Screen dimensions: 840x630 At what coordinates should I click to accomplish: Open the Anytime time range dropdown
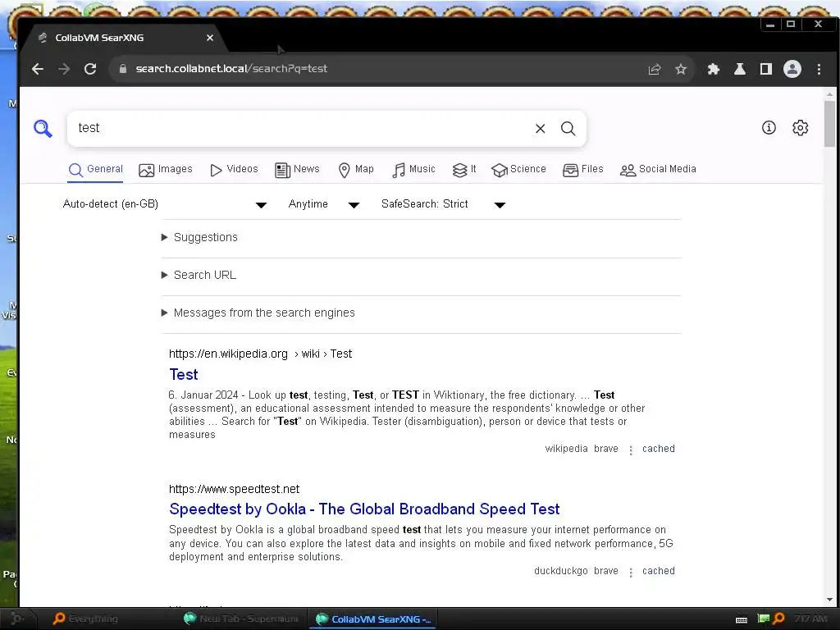[323, 204]
